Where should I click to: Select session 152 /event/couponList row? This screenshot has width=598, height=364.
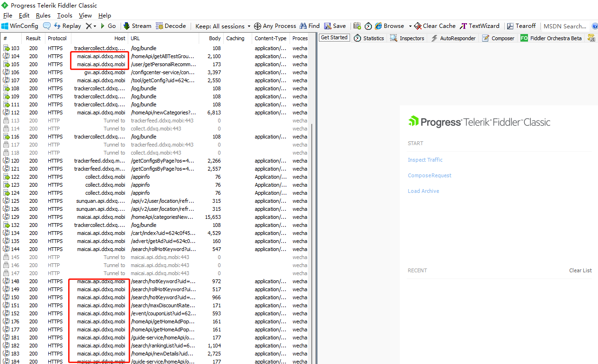point(155,313)
